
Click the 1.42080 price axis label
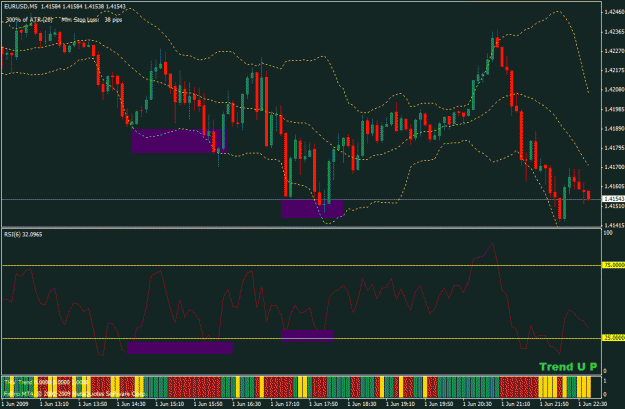(614, 90)
